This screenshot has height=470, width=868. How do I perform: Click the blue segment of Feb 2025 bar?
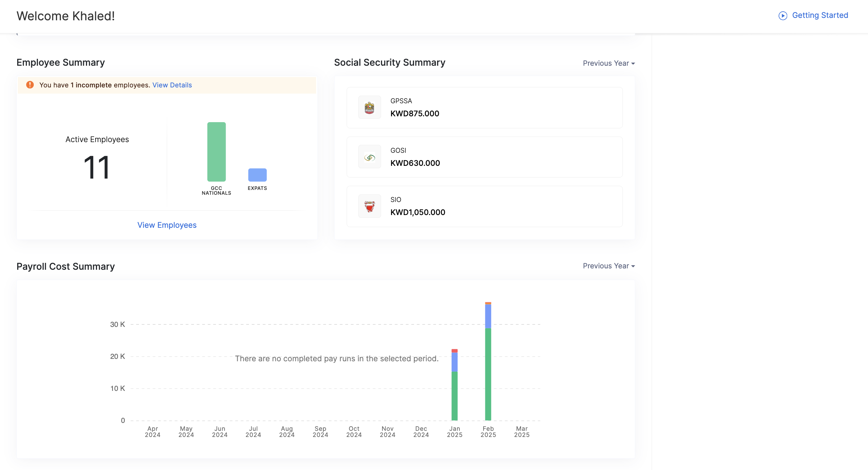[x=488, y=316]
